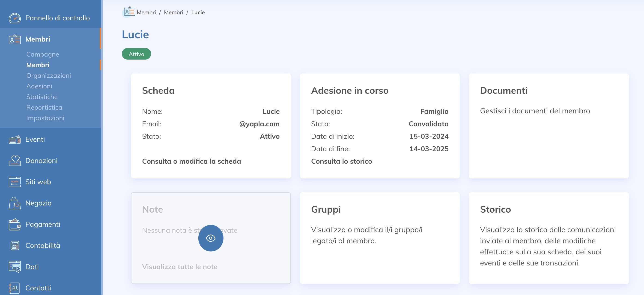Collapse the Membri sidebar section
644x295 pixels.
(38, 39)
